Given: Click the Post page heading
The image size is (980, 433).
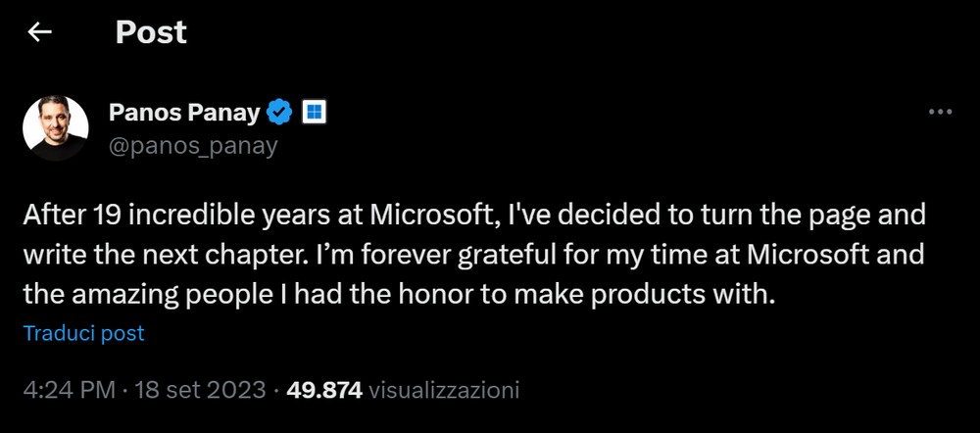Looking at the screenshot, I should click(151, 32).
